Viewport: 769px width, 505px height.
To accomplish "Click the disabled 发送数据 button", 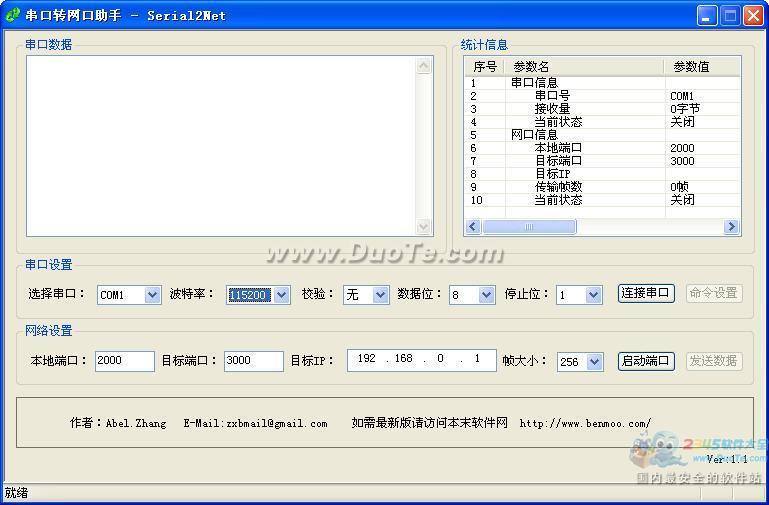I will click(714, 361).
